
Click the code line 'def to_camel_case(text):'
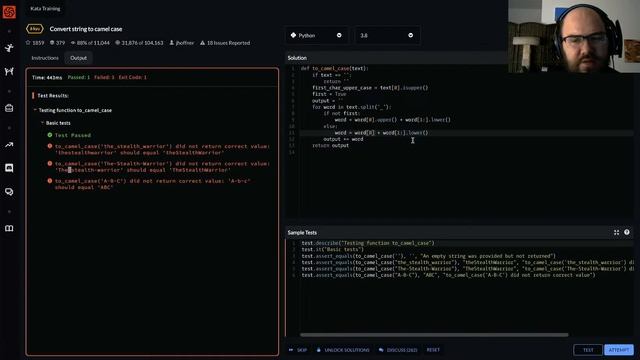pos(334,68)
